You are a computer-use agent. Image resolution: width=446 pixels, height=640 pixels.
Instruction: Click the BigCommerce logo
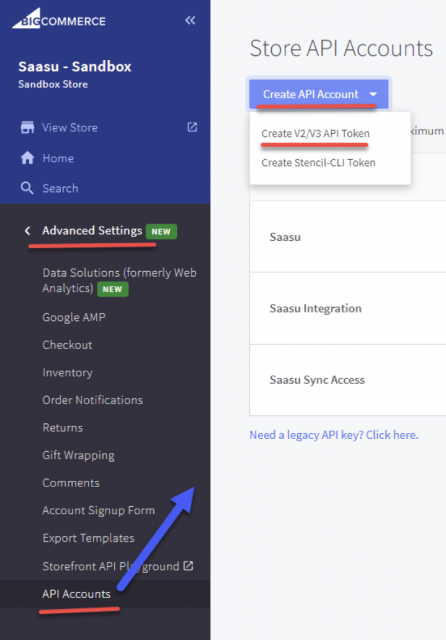[59, 19]
